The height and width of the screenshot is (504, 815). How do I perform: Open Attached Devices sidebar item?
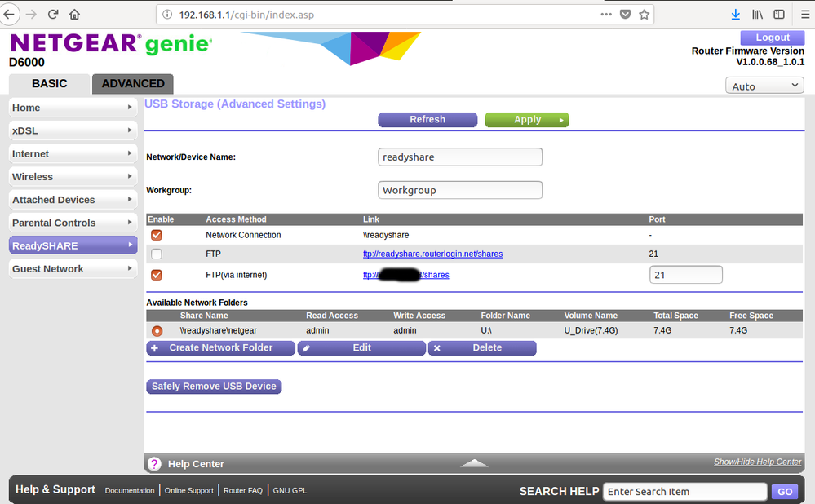click(73, 200)
